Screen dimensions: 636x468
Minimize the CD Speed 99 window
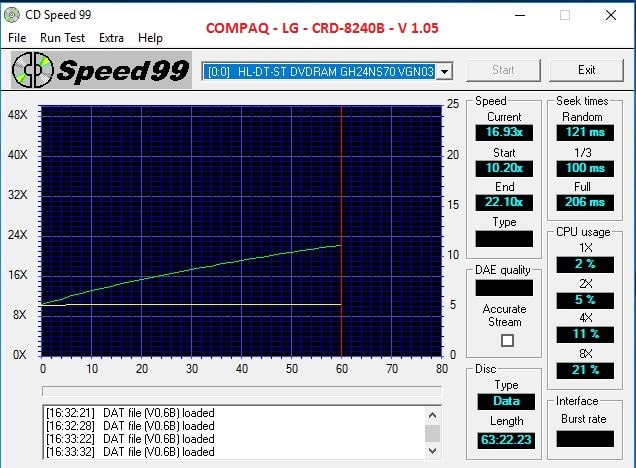tap(520, 15)
